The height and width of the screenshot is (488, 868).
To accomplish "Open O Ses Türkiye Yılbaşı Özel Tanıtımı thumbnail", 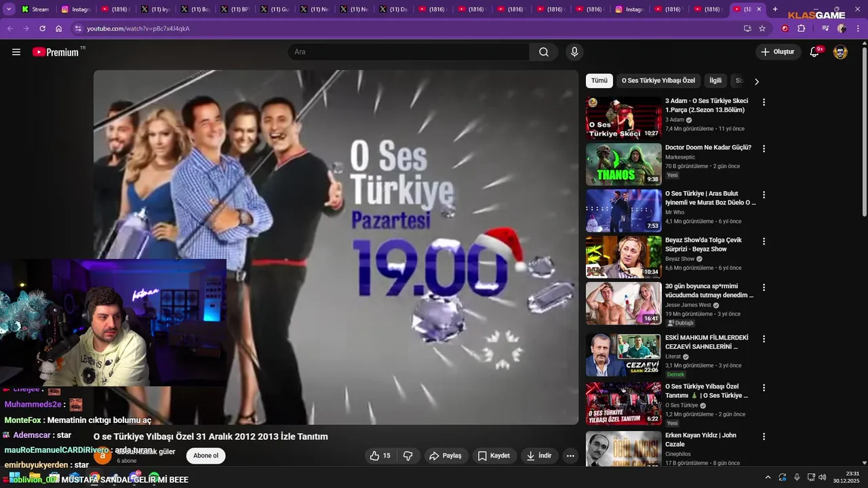I will 624,403.
